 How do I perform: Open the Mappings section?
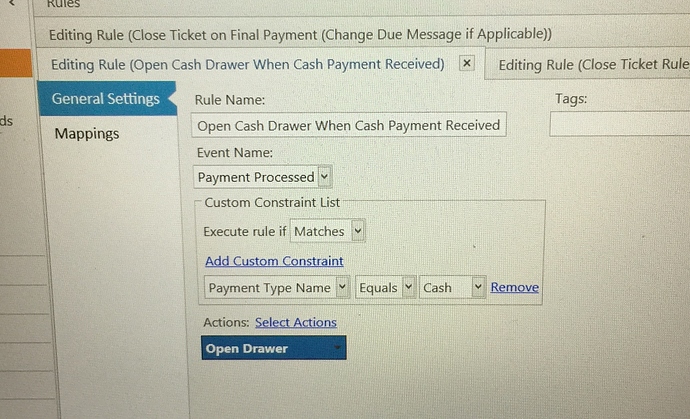[87, 133]
